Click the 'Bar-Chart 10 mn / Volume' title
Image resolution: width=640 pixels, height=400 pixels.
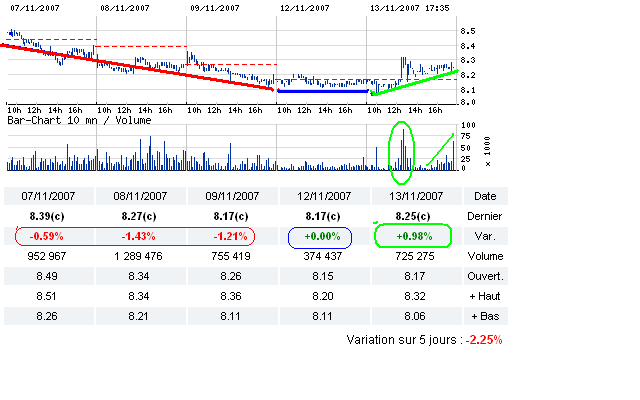click(79, 120)
